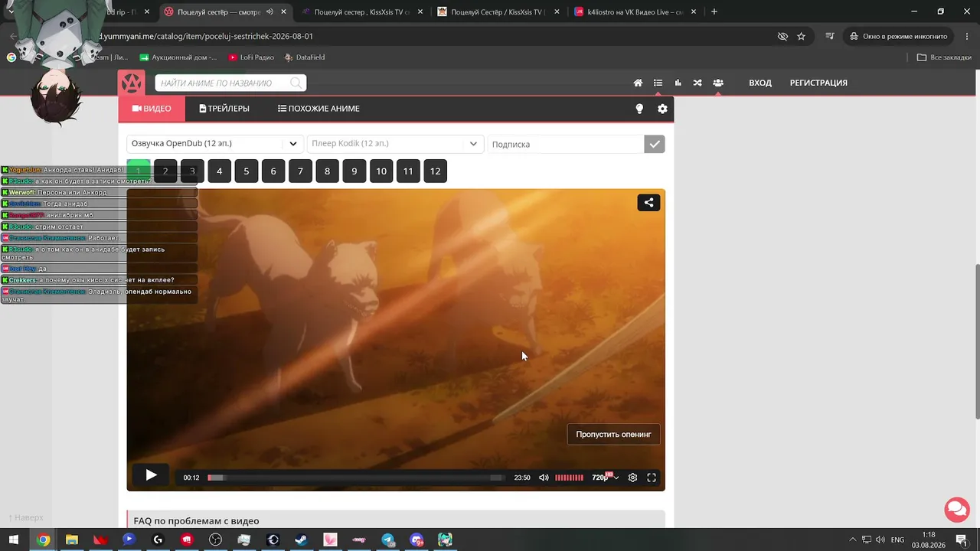Confirm subscription with the checkmark button
The height and width of the screenshot is (551, 980).
click(654, 144)
